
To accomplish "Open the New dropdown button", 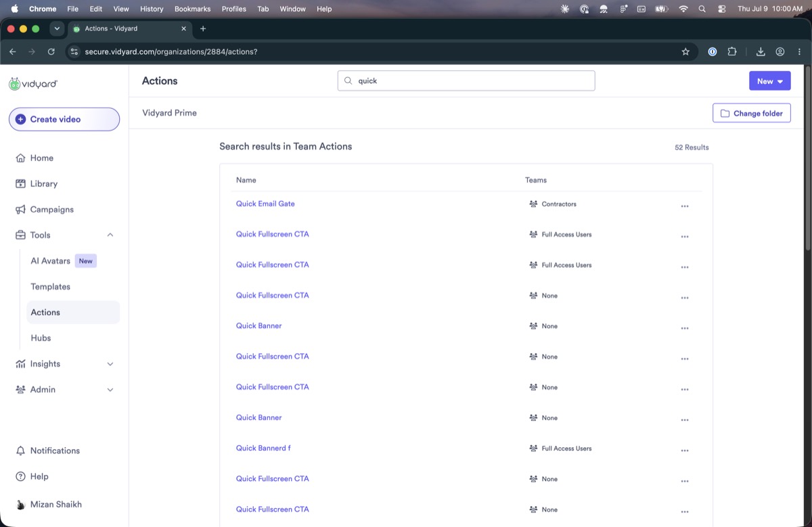I will (x=769, y=81).
